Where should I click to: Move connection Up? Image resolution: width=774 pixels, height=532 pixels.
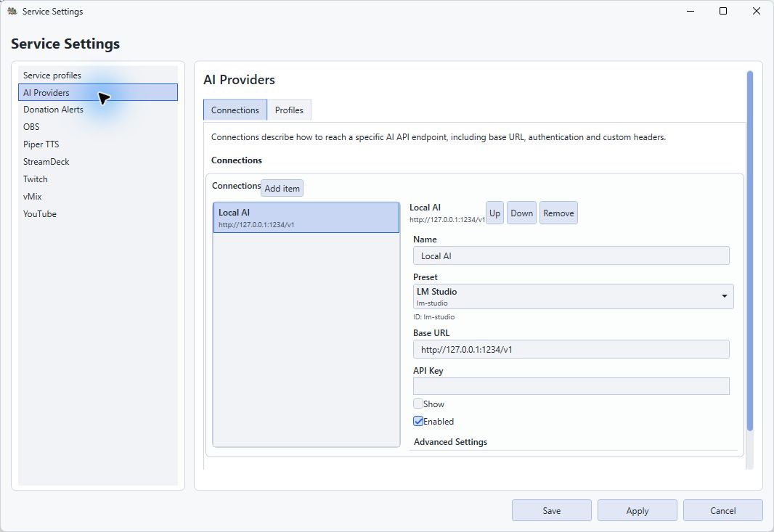coord(494,213)
